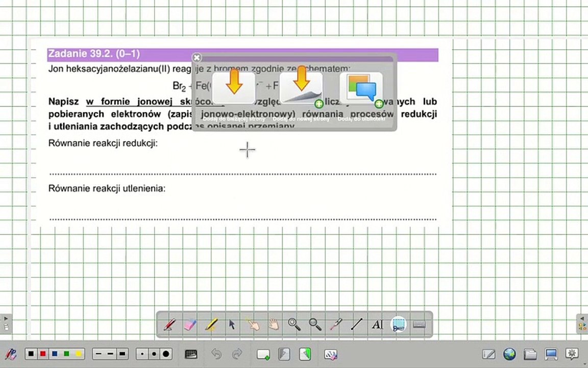Toggle the stylus palette icon at toolbar start

[11, 354]
